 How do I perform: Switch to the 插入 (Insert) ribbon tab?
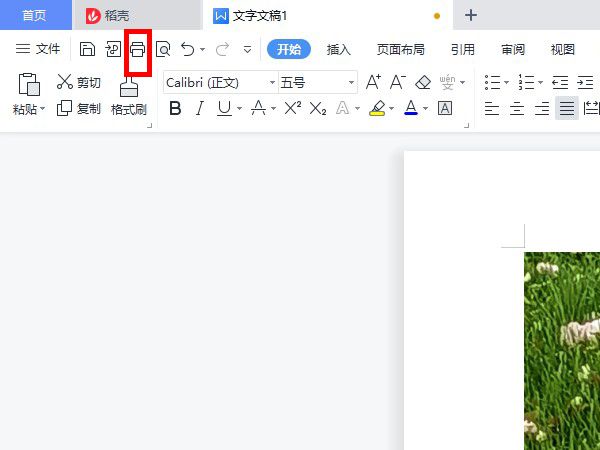pyautogui.click(x=339, y=49)
